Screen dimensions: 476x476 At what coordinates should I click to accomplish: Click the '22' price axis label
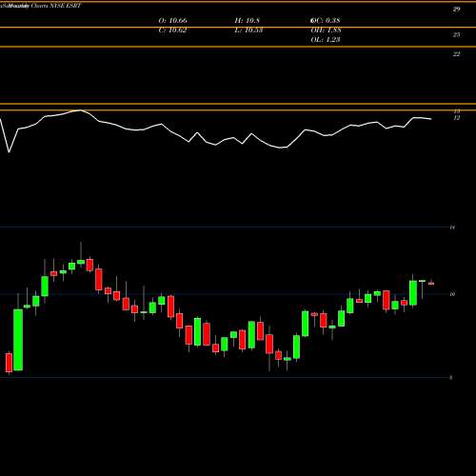[456, 54]
